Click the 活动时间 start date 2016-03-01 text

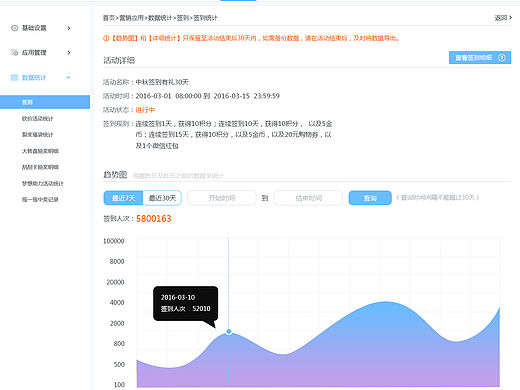[x=153, y=96]
